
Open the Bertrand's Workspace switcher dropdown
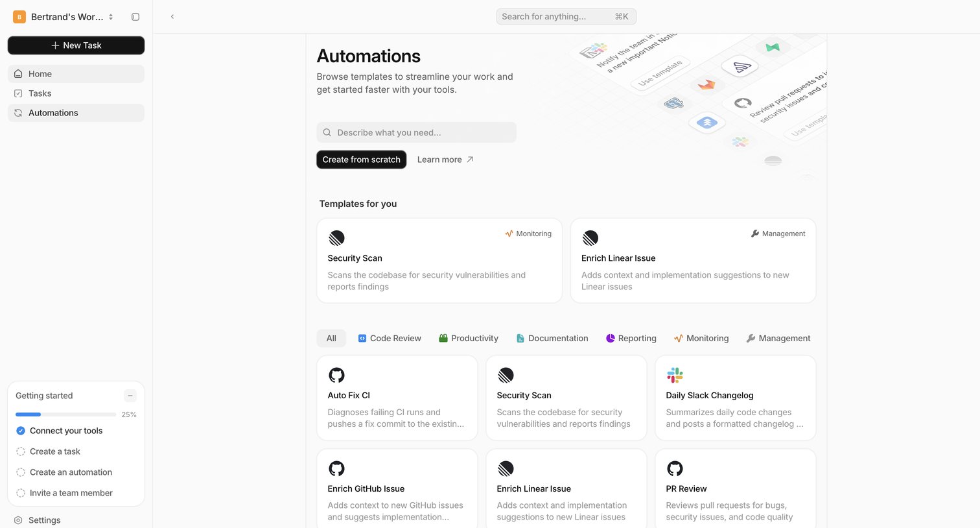coord(64,17)
